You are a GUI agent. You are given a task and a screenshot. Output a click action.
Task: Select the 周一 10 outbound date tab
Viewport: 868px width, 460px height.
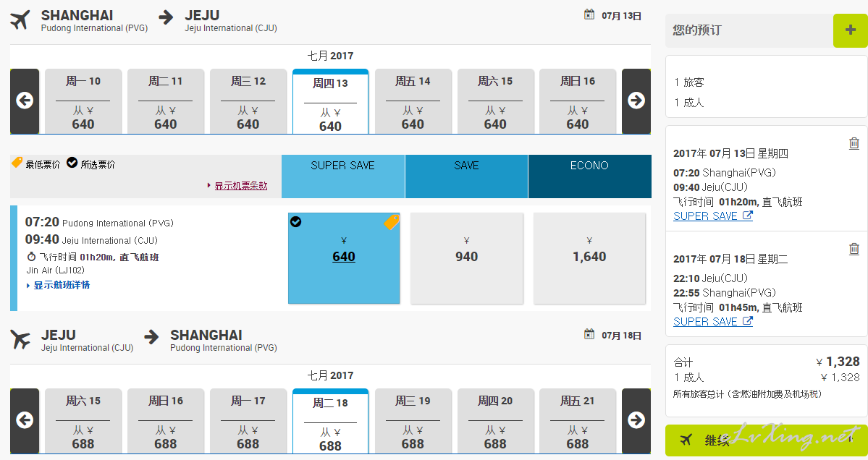pos(83,101)
